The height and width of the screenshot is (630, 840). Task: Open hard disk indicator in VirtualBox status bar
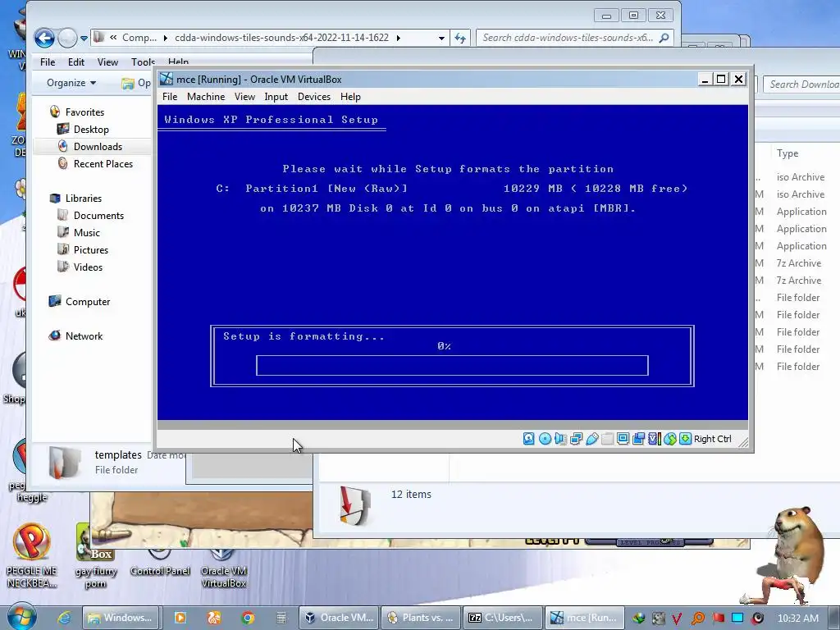point(529,439)
